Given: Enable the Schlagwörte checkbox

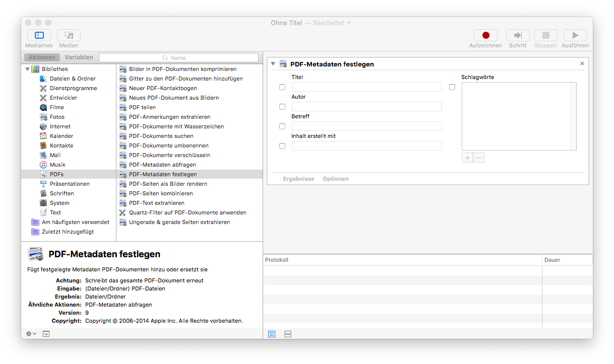Looking at the screenshot, I should [452, 87].
